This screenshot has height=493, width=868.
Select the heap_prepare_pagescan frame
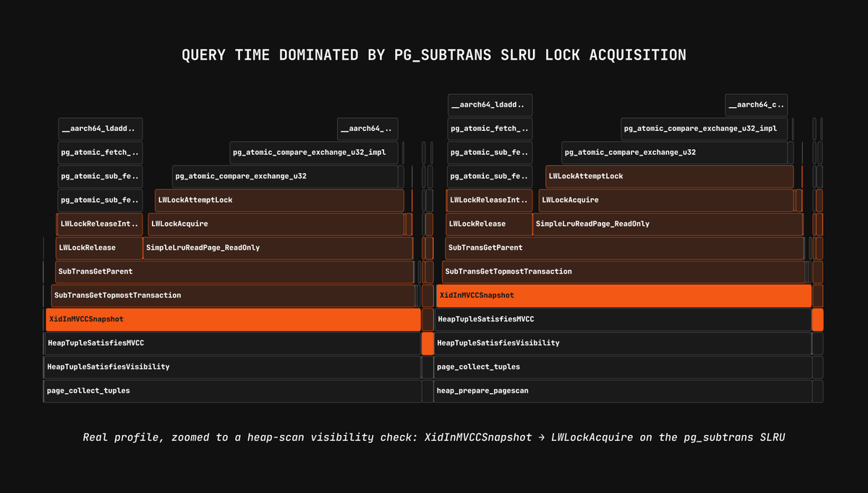(622, 391)
